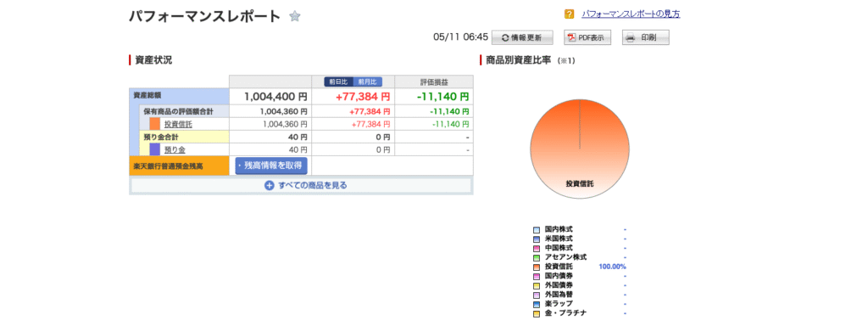Click the 保有商品の評価額合計 row label
Screen dimensions: 868x326
pyautogui.click(x=178, y=111)
